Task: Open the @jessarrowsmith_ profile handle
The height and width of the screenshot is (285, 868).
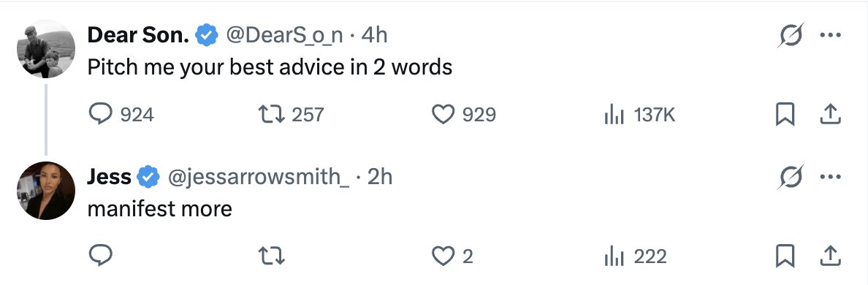Action: pos(259,177)
